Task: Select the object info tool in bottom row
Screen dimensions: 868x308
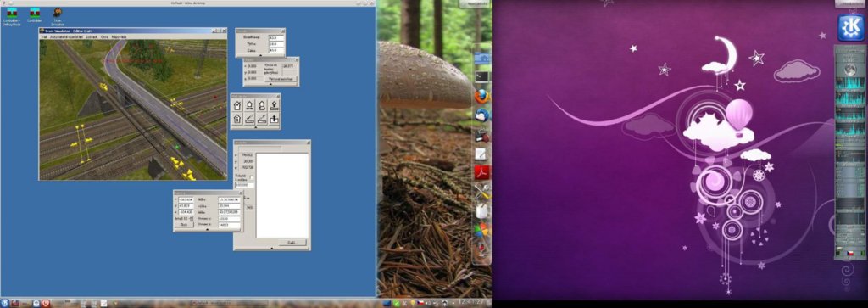Action: coord(237,118)
